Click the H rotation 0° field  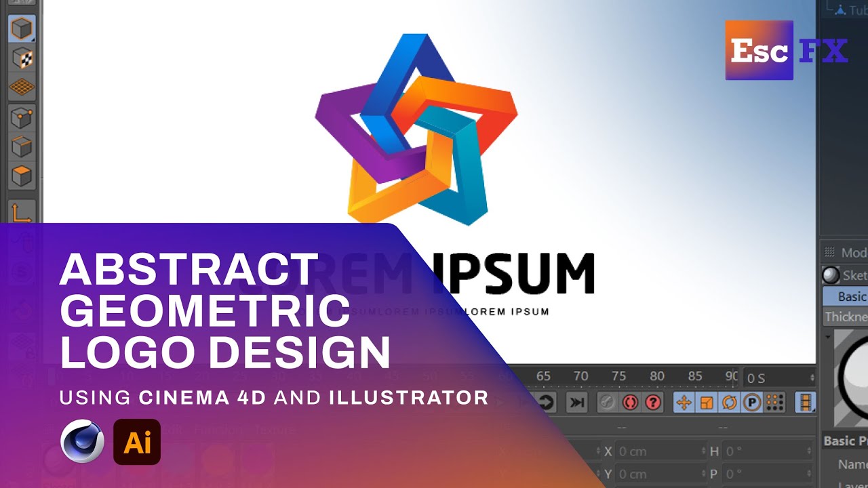point(768,451)
